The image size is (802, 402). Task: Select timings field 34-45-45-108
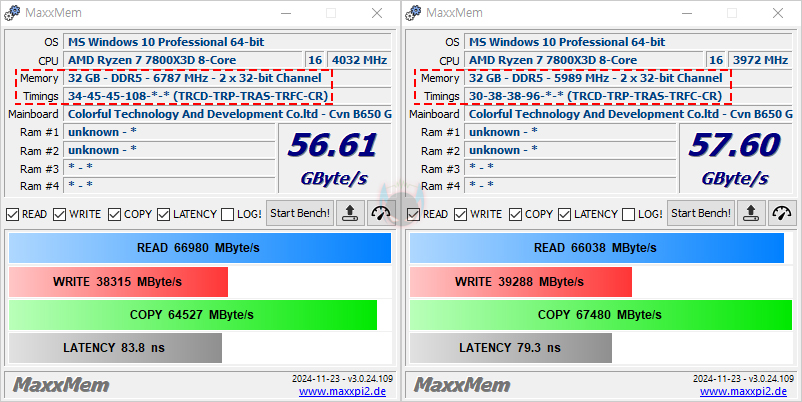(x=227, y=96)
